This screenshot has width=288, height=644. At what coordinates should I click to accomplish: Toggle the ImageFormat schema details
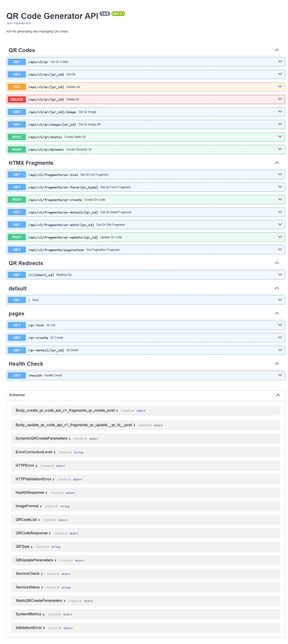40,506
